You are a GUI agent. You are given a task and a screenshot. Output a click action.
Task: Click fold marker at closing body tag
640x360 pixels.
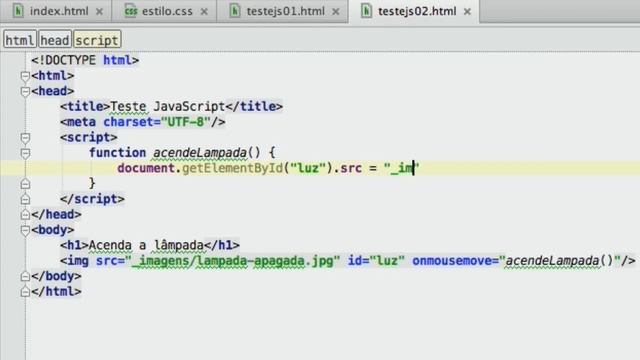point(25,276)
